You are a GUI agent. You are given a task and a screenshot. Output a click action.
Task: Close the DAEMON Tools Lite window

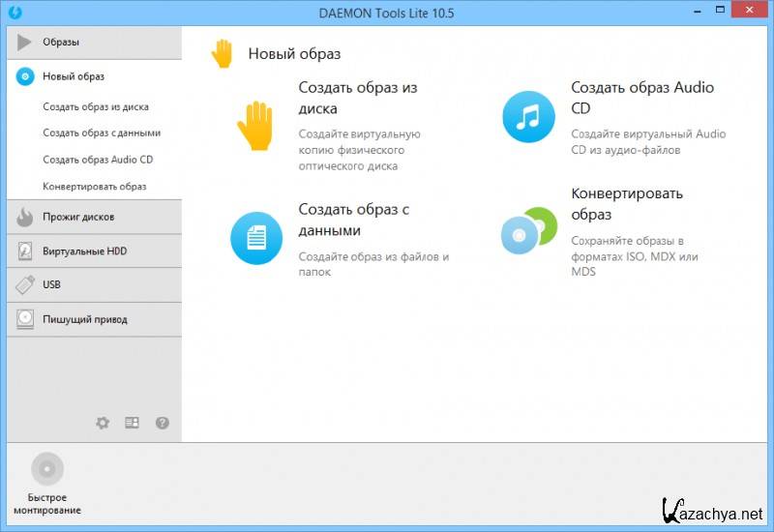pos(750,10)
